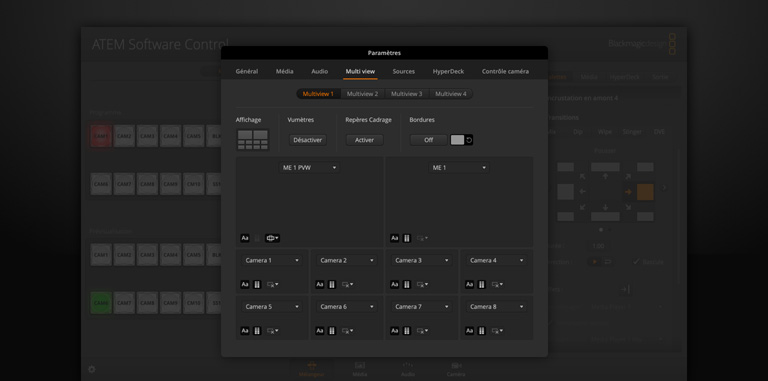Expand the Camera 7 source dropdown

coord(422,307)
